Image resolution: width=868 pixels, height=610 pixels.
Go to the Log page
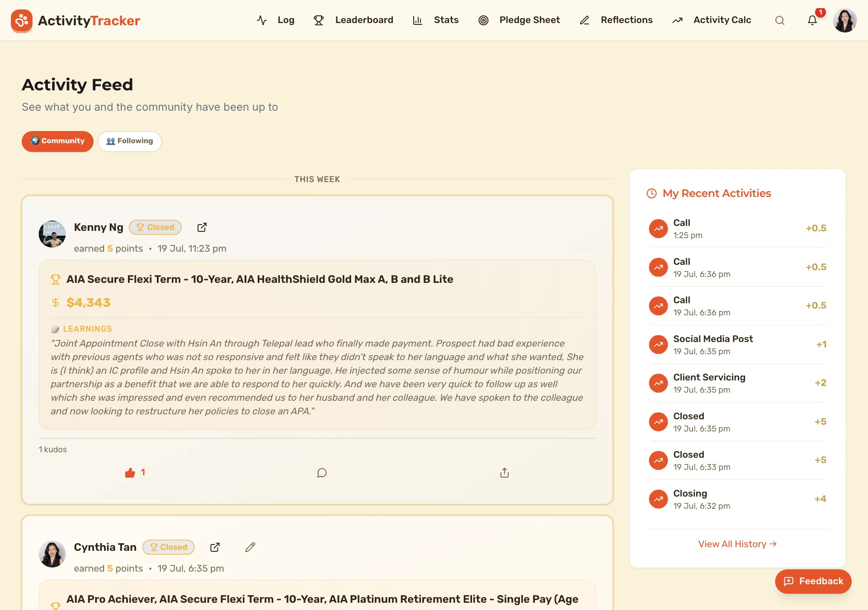pyautogui.click(x=276, y=20)
